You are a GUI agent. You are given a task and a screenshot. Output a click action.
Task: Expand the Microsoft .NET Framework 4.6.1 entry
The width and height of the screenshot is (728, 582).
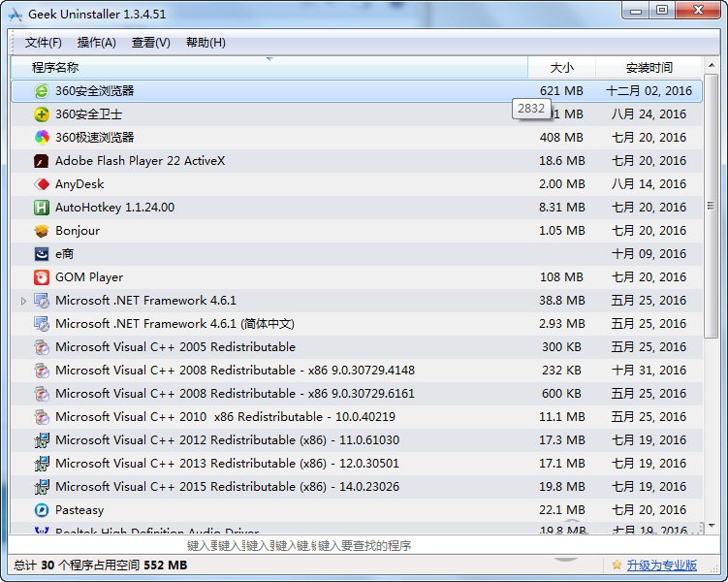tap(23, 301)
